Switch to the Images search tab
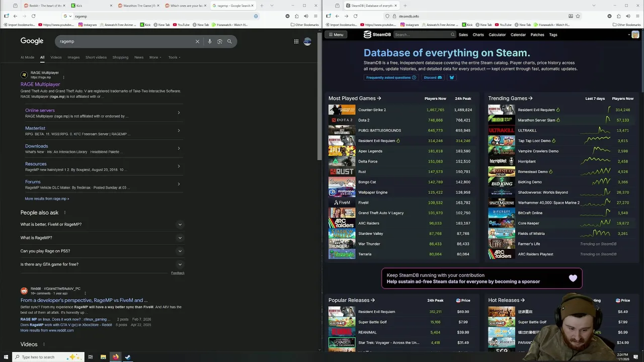 73,57
